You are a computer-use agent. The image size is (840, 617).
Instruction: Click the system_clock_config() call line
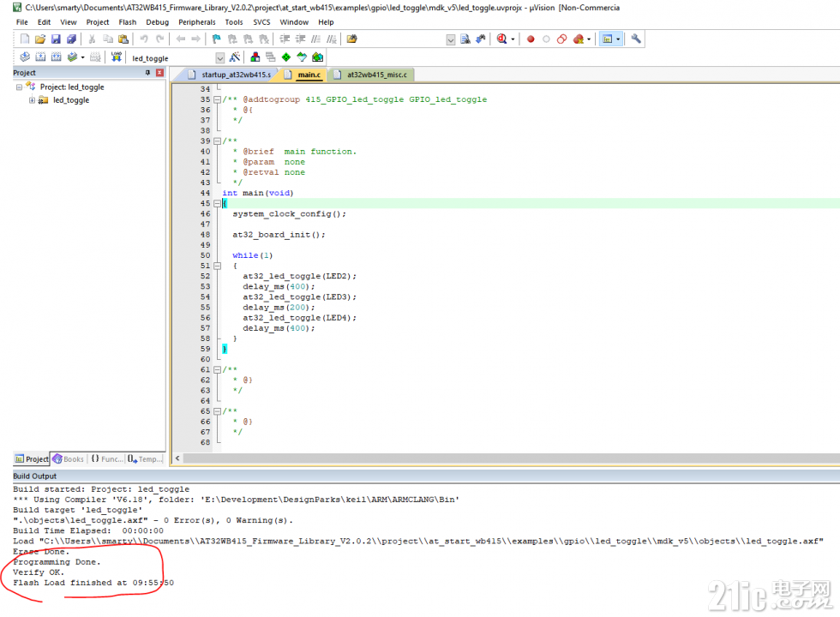coord(290,213)
